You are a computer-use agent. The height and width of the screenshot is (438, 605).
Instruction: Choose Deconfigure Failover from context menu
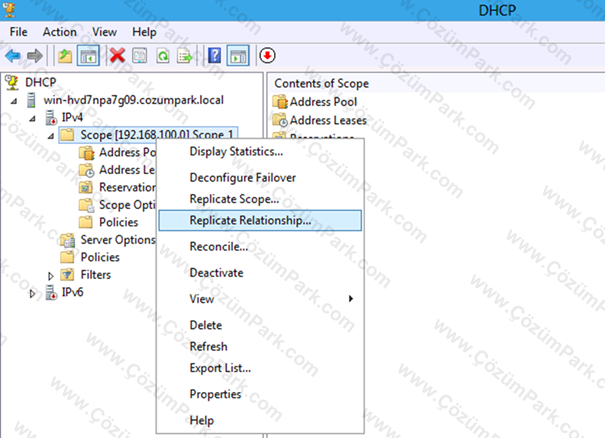coord(260,178)
